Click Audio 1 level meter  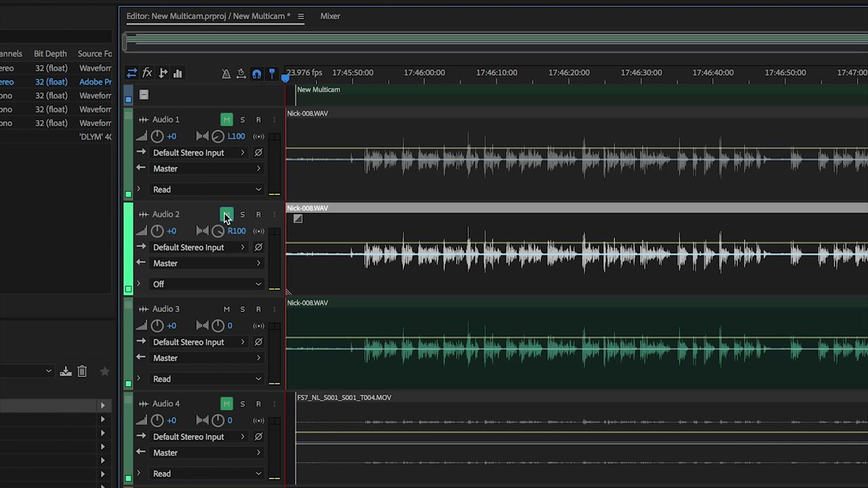274,165
